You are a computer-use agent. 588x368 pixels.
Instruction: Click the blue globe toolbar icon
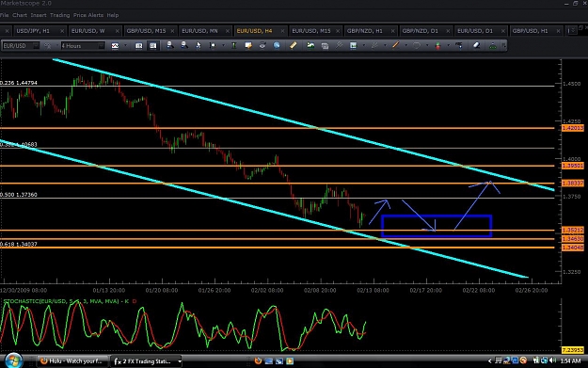click(277, 45)
